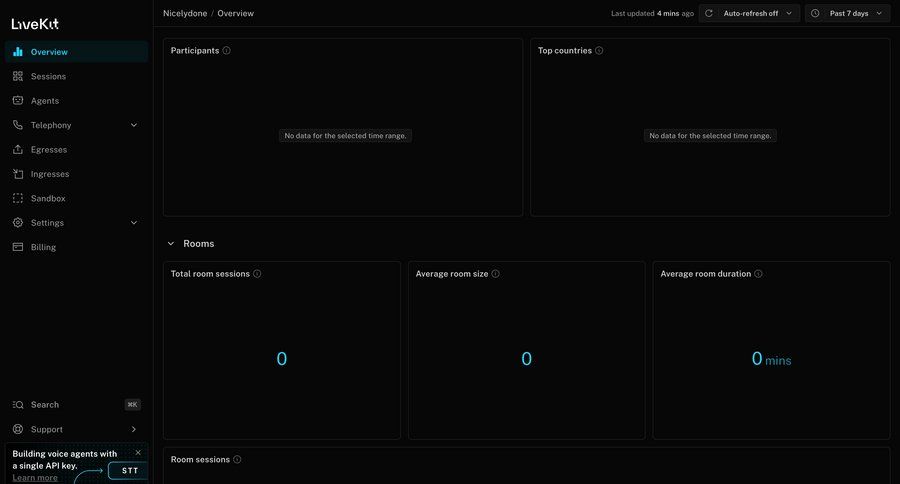Screen dimensions: 900x484
Task: Click the STT button in promo
Action: point(128,470)
